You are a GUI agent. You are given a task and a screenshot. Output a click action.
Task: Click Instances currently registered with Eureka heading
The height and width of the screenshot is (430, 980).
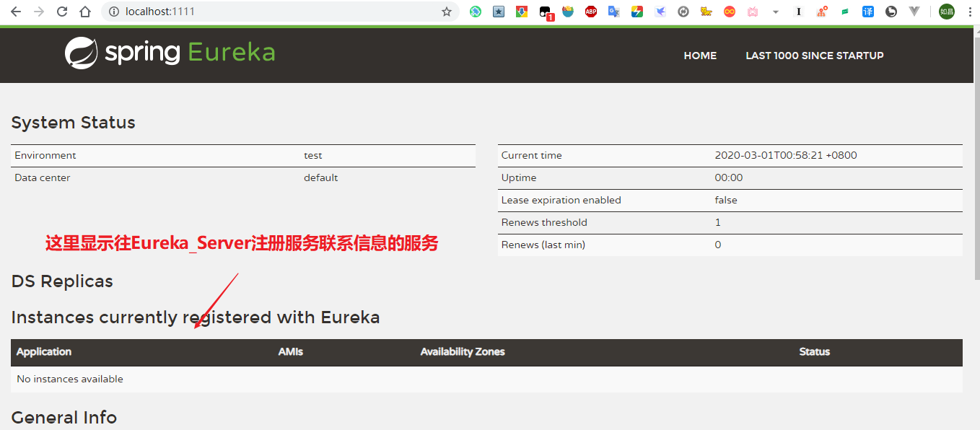point(196,317)
